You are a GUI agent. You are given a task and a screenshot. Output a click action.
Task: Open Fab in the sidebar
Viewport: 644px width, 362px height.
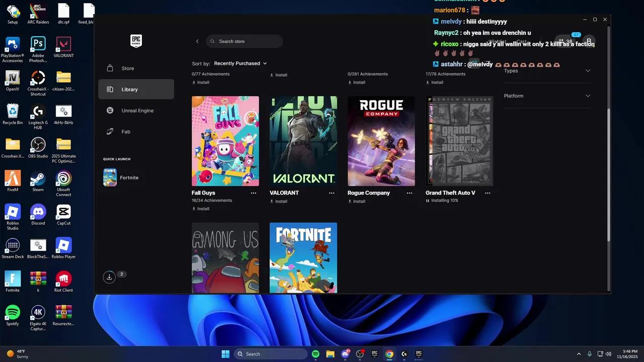click(x=136, y=132)
